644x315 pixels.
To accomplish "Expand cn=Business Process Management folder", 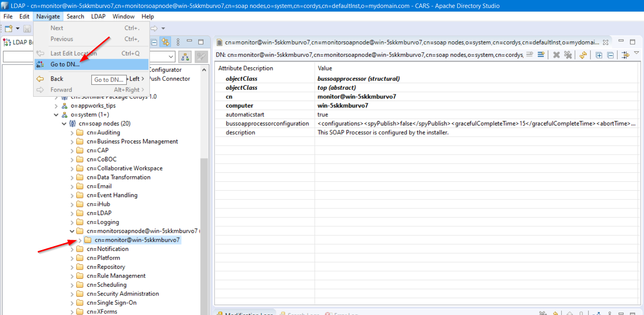I will point(72,142).
